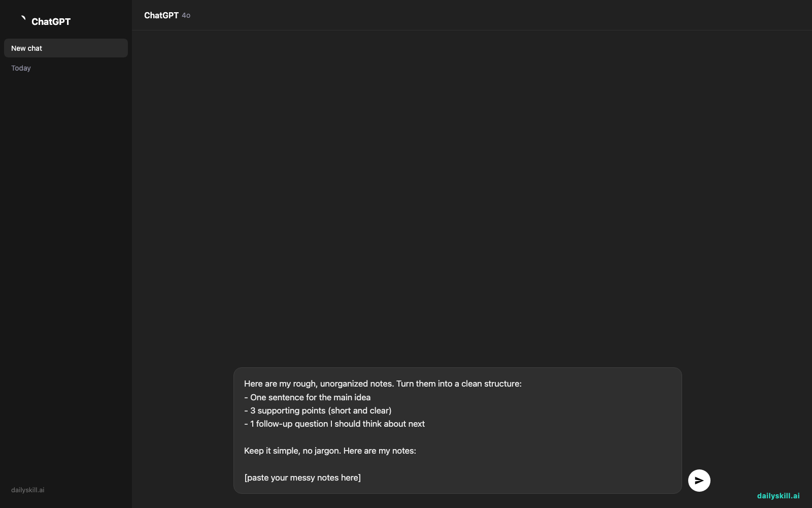Click the "Today" section label in the sidebar
The width and height of the screenshot is (812, 508).
point(21,68)
